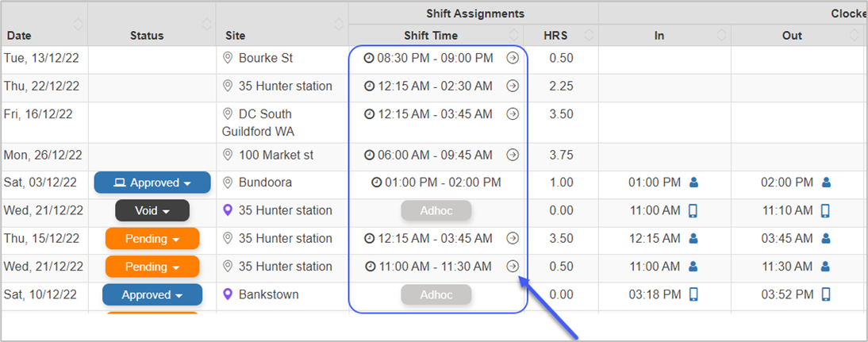868x342 pixels.
Task: Click location pin beside DC South
Action: [227, 114]
